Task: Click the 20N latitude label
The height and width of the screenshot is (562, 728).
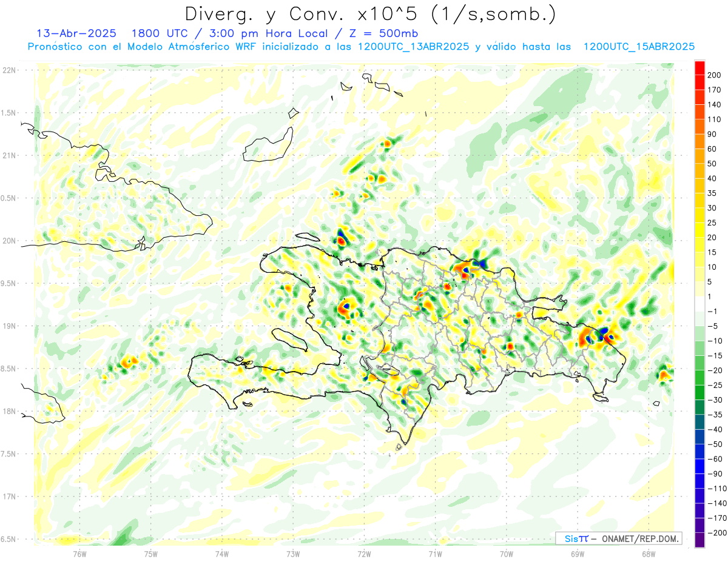Action: click(x=8, y=241)
